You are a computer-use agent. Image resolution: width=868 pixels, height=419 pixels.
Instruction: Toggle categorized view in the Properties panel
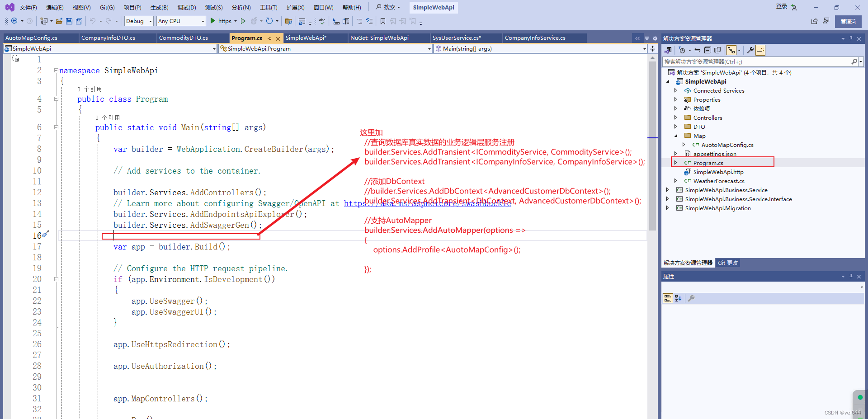668,298
